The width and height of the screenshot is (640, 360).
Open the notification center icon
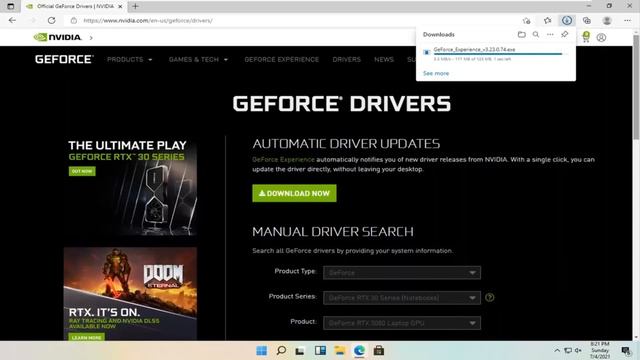(626, 351)
